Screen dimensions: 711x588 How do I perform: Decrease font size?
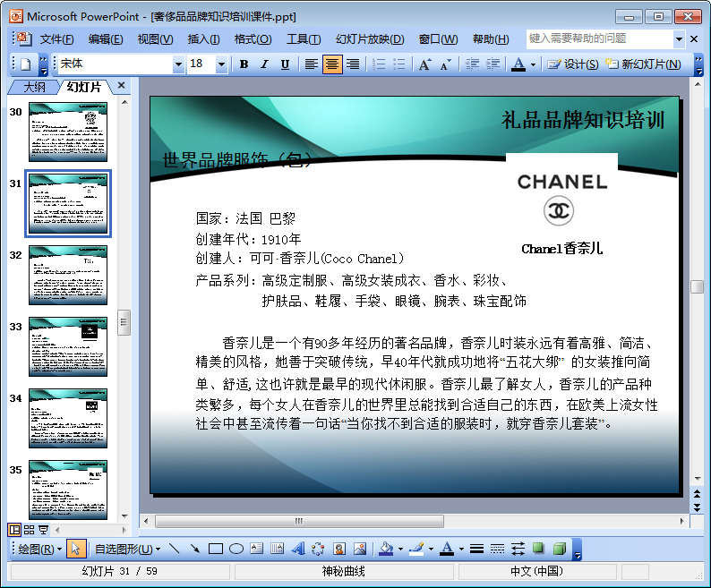pos(446,64)
